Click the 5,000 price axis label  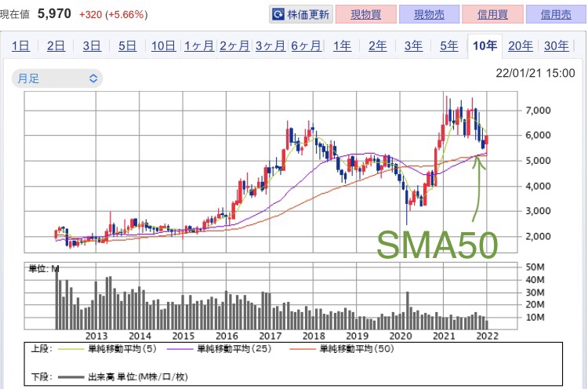538,161
